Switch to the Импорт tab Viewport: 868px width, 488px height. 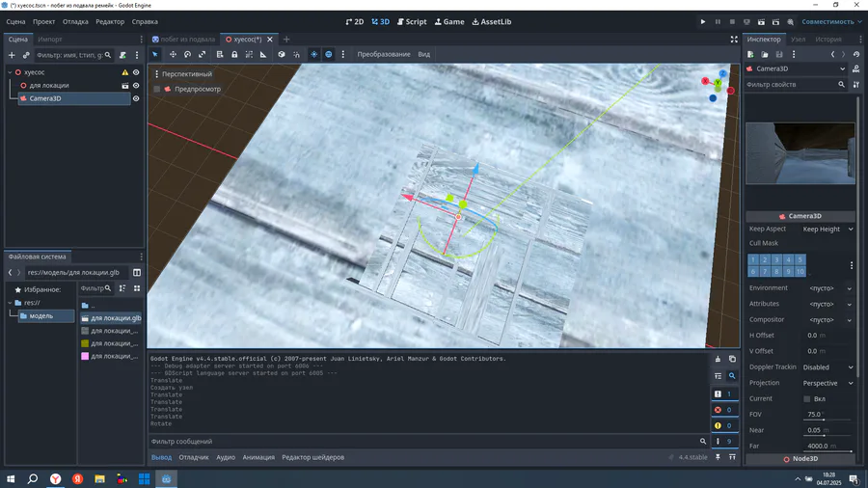50,40
